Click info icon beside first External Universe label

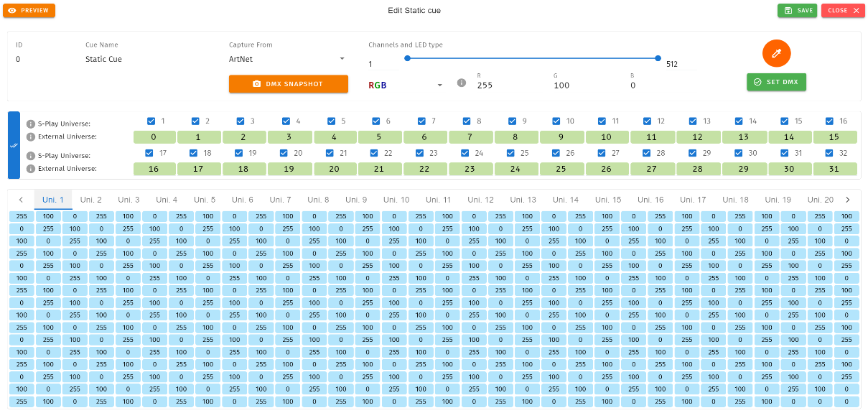tap(31, 136)
